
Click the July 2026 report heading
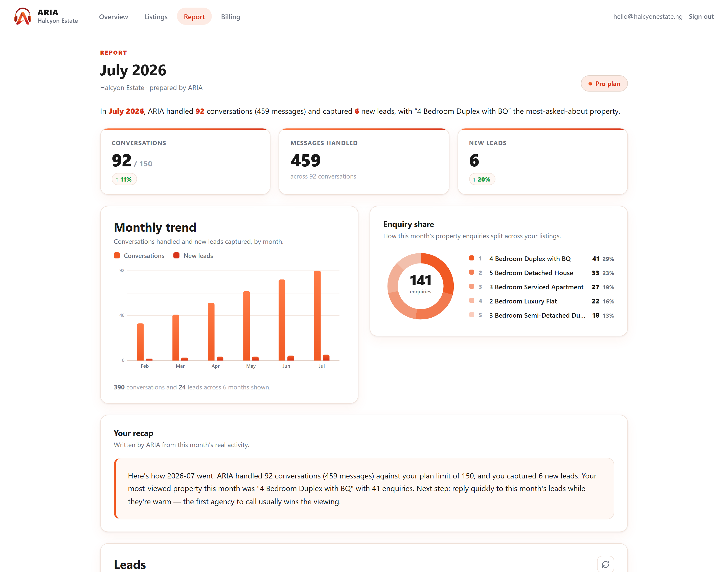pyautogui.click(x=133, y=70)
